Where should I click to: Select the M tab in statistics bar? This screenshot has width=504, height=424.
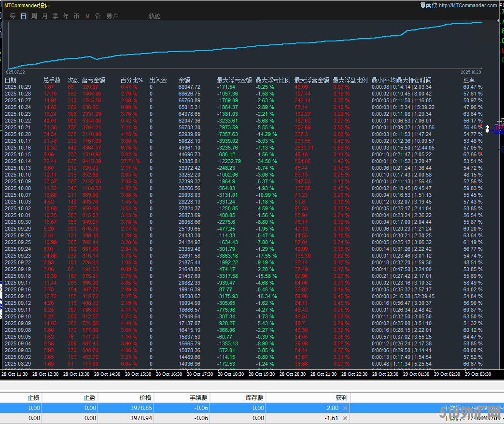click(87, 16)
